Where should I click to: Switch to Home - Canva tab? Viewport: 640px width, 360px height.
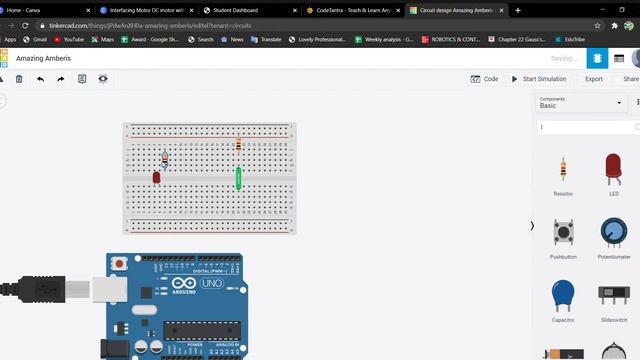[45, 10]
